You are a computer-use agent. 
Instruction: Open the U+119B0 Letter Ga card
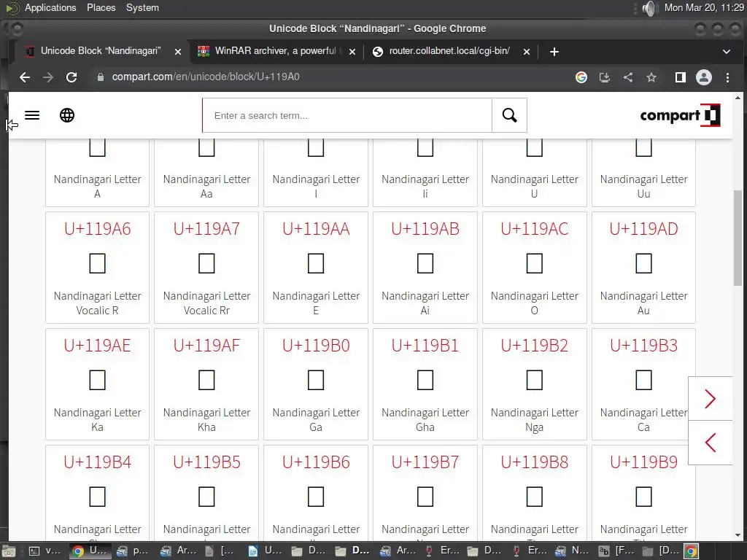coord(316,384)
